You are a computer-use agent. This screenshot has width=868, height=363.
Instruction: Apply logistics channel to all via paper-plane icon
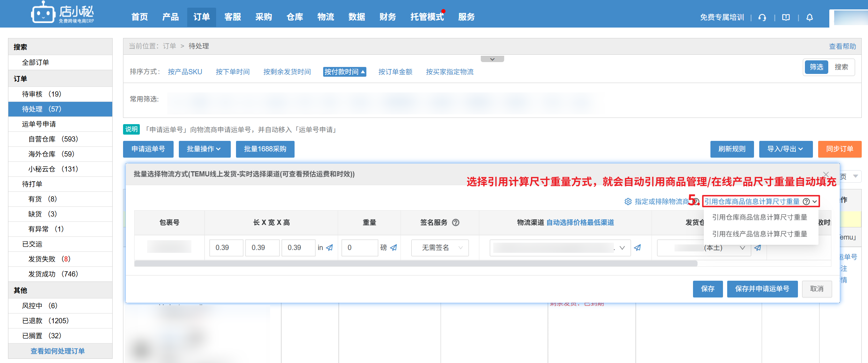(x=637, y=248)
